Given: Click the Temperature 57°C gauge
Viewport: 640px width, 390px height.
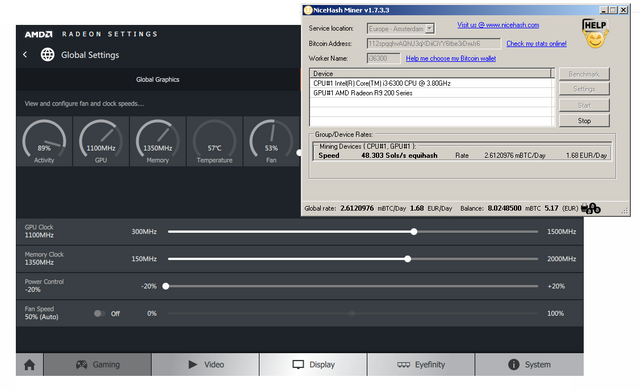Looking at the screenshot, I should tap(214, 141).
